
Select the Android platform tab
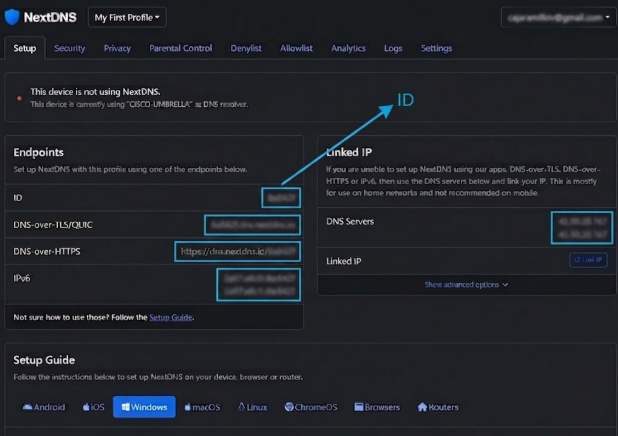[x=44, y=407]
